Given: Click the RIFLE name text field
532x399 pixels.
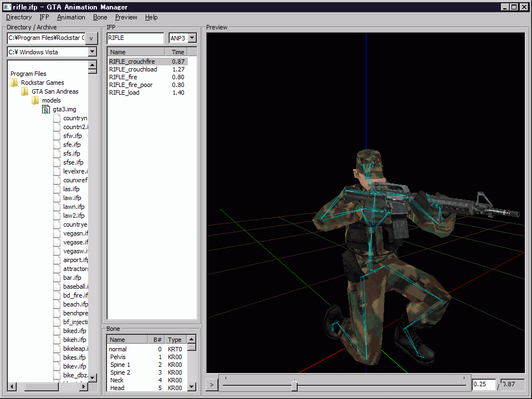Looking at the screenshot, I should (x=135, y=38).
